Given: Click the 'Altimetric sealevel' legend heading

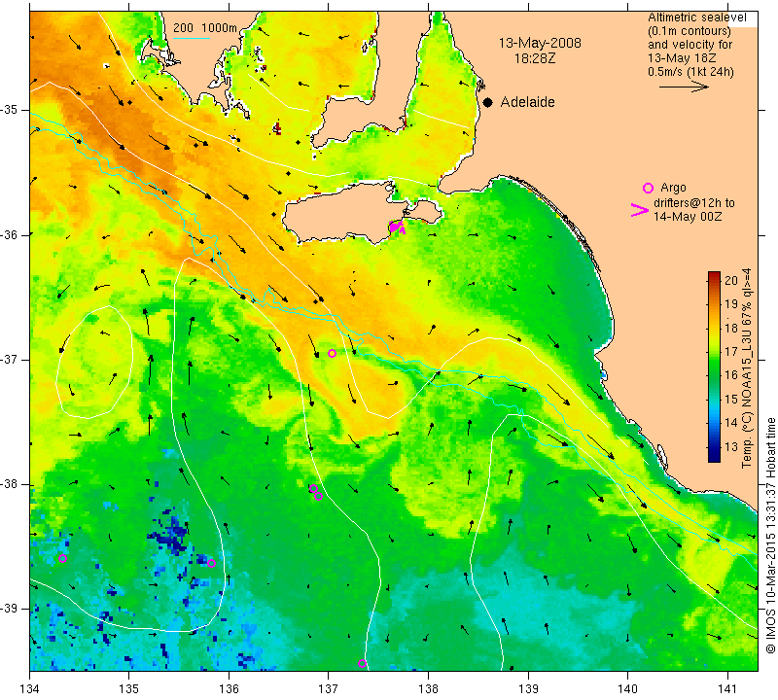Looking at the screenshot, I should pyautogui.click(x=697, y=17).
